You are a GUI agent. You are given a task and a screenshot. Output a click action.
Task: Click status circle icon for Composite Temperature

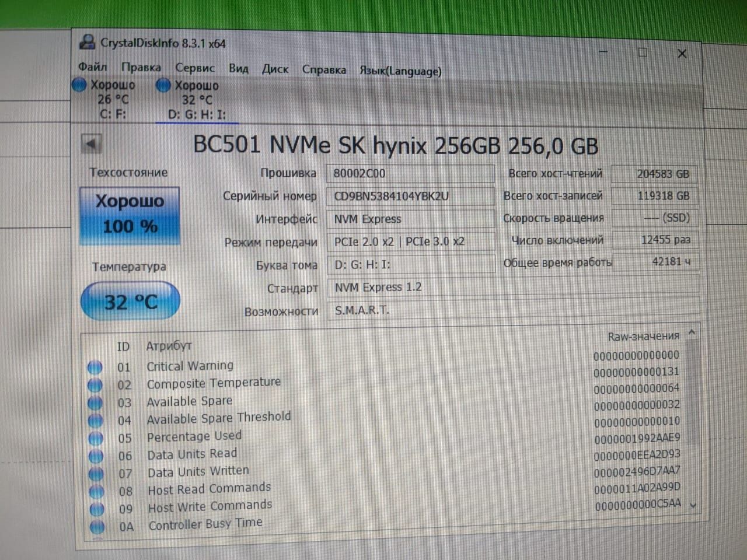coord(95,386)
